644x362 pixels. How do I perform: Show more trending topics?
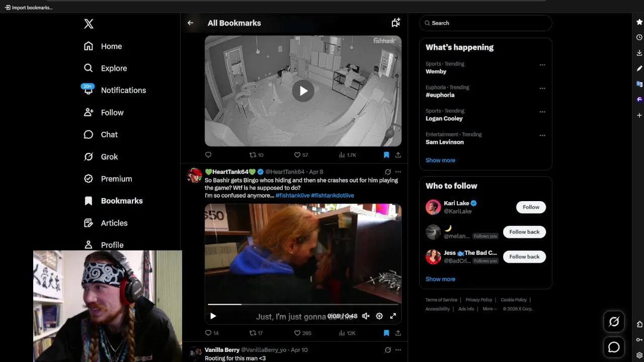click(440, 160)
